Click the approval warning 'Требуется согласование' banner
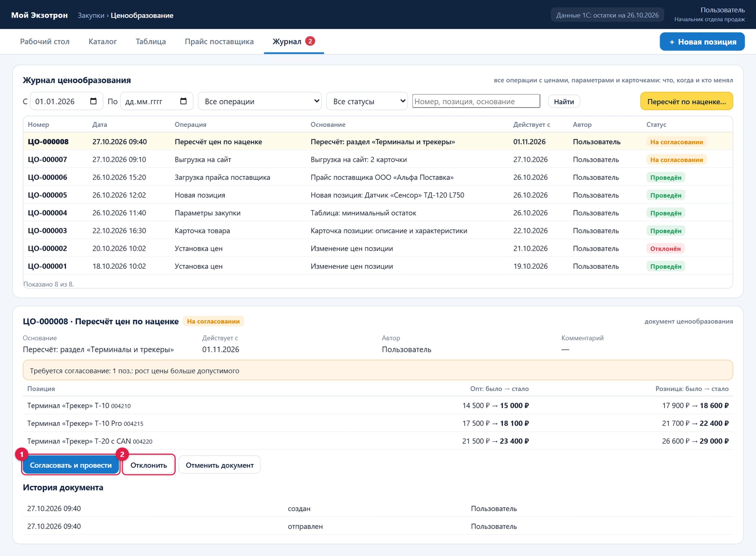Screen dimensions: 756x556 click(378, 370)
